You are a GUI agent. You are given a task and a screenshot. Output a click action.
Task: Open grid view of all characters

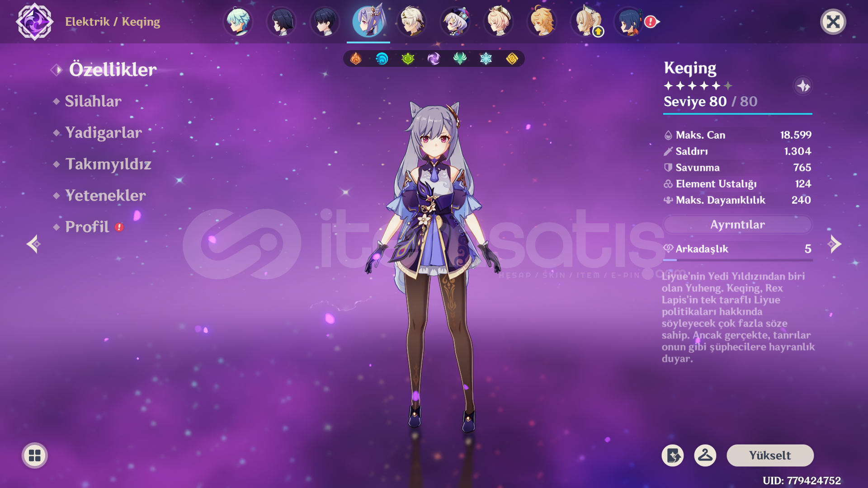click(35, 455)
